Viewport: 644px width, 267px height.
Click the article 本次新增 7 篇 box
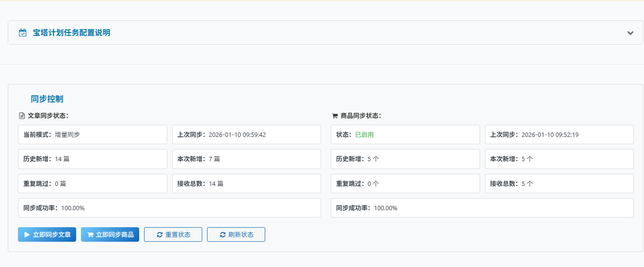246,159
